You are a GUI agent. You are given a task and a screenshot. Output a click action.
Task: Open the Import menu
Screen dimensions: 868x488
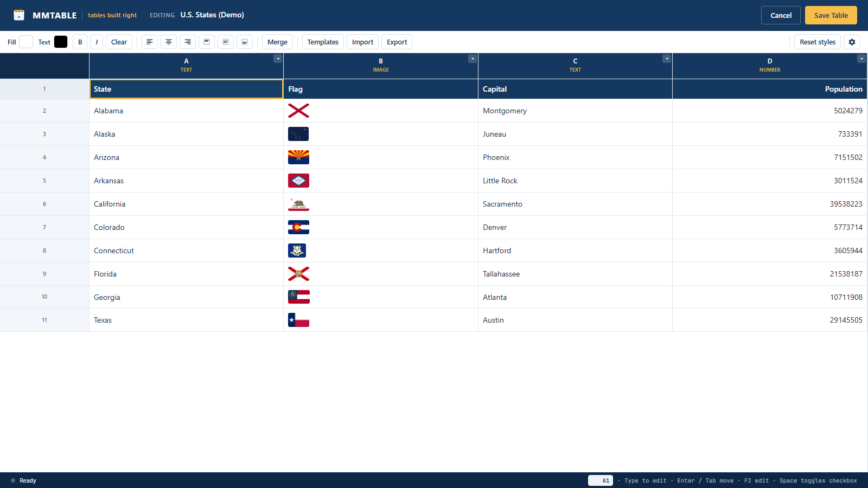click(x=362, y=42)
